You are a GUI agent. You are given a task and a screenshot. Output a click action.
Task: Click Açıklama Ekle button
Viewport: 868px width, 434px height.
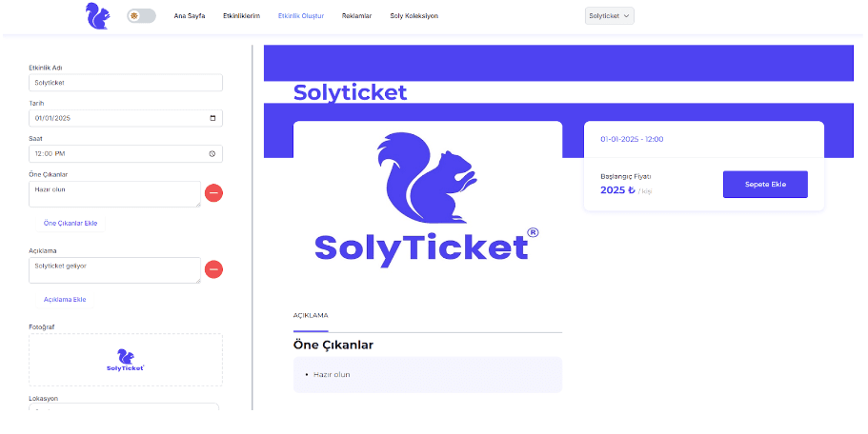(x=65, y=300)
